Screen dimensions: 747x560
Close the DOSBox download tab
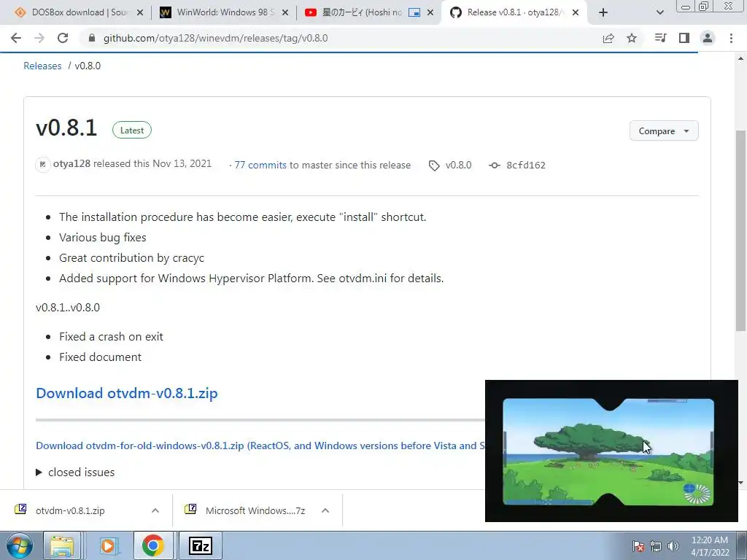[140, 13]
